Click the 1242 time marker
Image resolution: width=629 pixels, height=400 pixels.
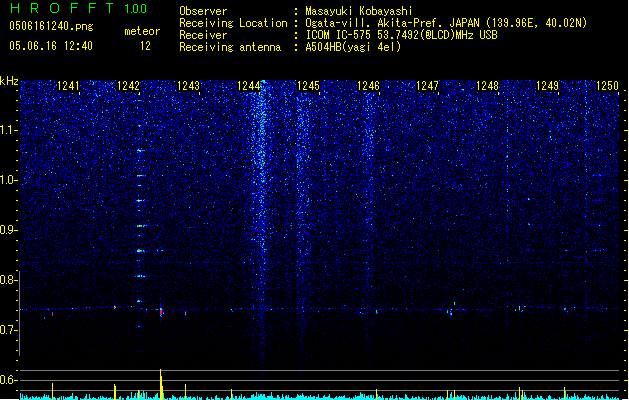point(128,86)
